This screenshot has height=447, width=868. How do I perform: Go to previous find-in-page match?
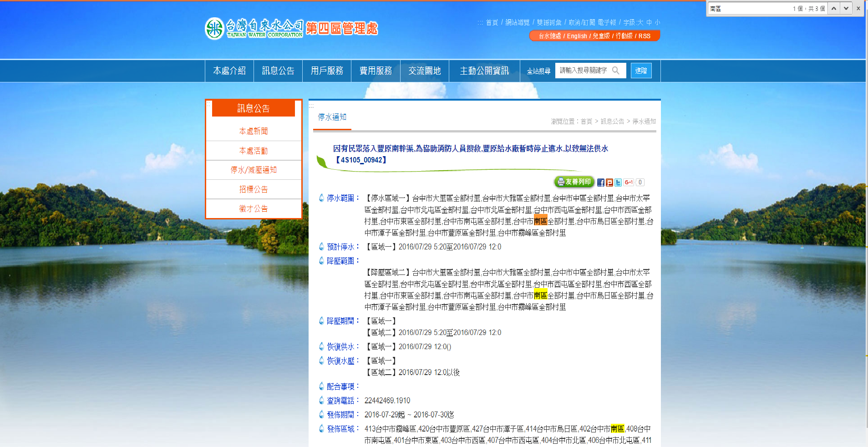[834, 9]
